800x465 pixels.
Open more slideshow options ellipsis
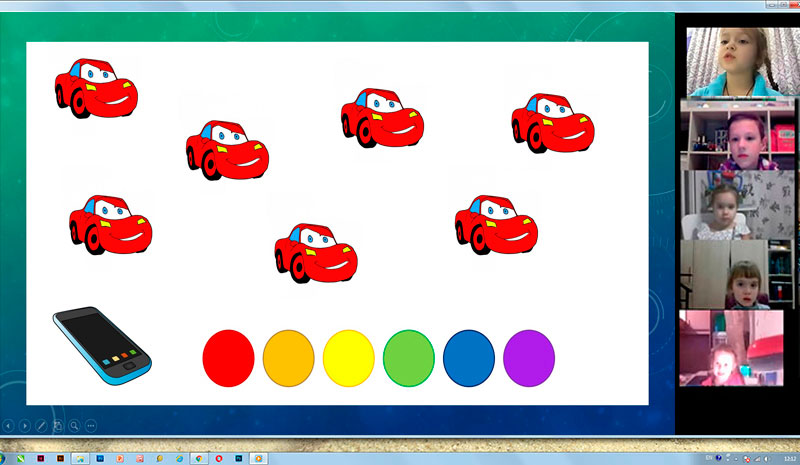[91, 426]
